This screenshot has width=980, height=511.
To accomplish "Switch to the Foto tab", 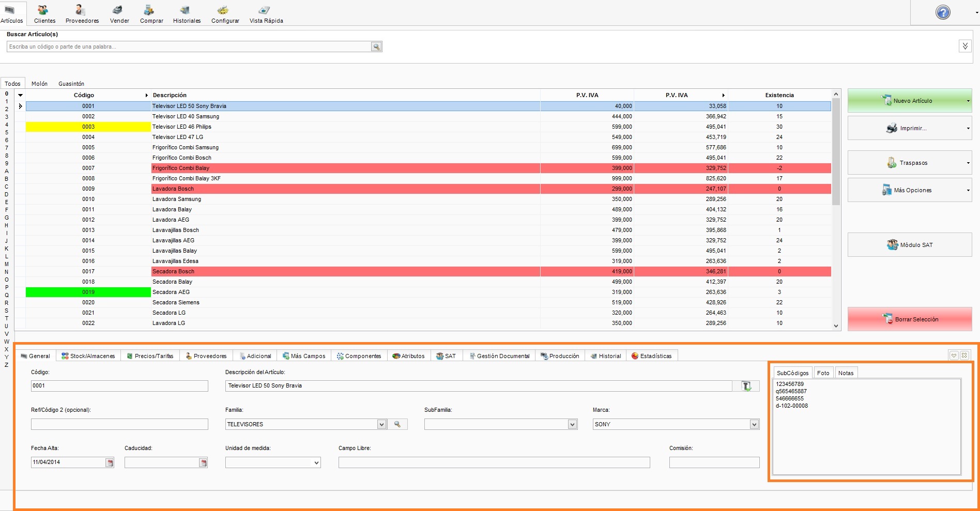I will (823, 373).
